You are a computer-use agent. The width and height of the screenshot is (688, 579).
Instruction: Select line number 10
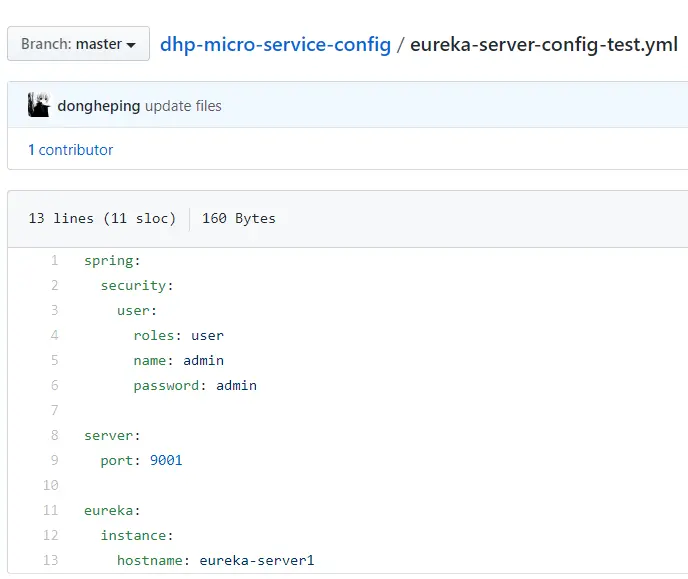(x=51, y=486)
